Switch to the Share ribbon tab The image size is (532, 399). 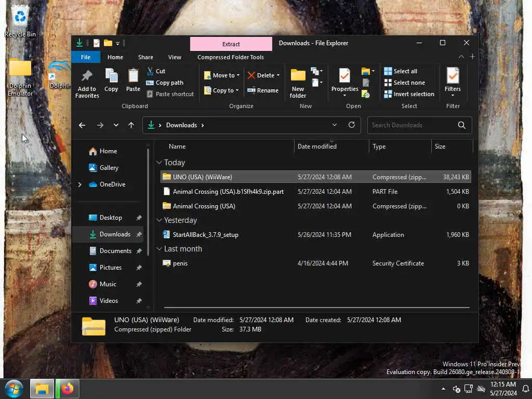click(x=145, y=57)
